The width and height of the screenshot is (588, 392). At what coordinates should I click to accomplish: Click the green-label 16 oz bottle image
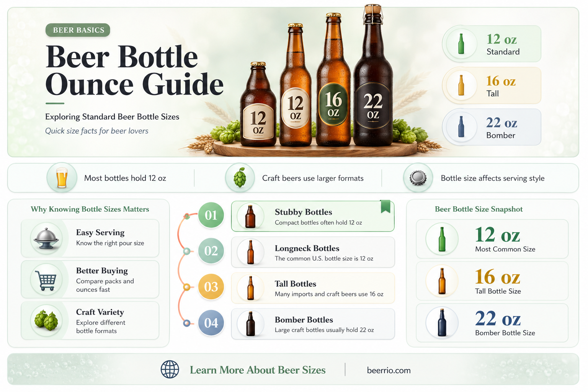333,80
